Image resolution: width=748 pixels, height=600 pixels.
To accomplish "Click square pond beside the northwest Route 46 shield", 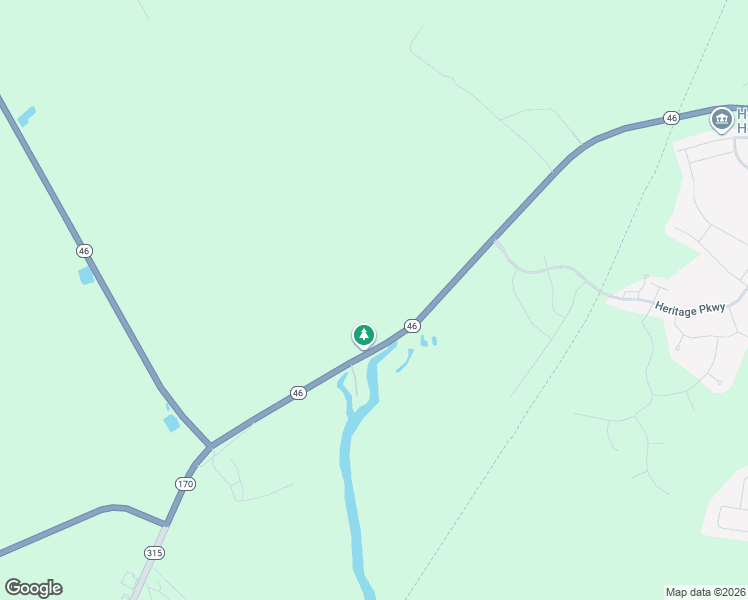I will (86, 275).
